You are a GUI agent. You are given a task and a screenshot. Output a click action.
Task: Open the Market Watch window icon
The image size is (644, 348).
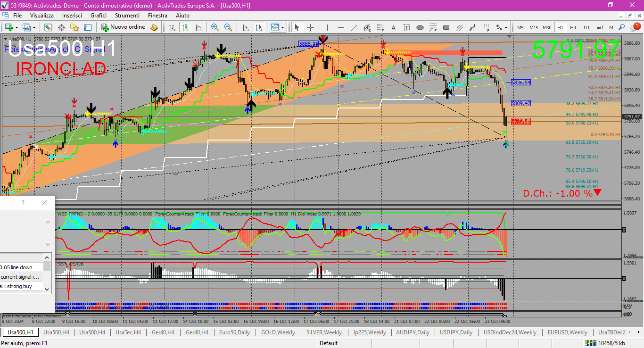(49, 27)
